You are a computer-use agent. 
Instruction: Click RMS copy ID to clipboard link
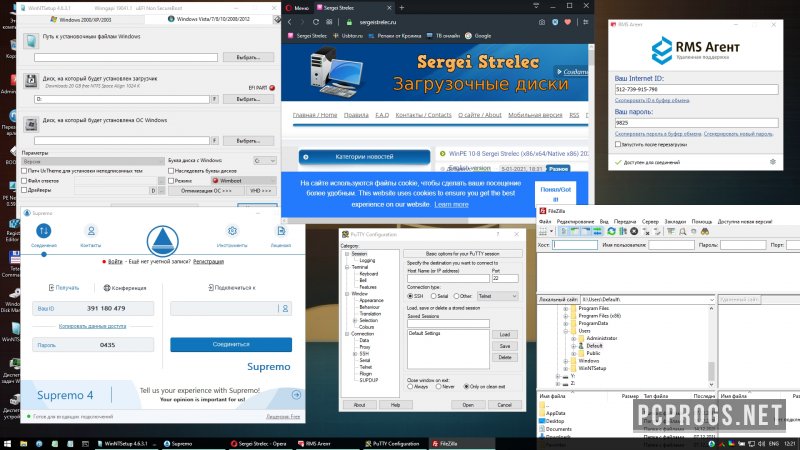(x=652, y=101)
